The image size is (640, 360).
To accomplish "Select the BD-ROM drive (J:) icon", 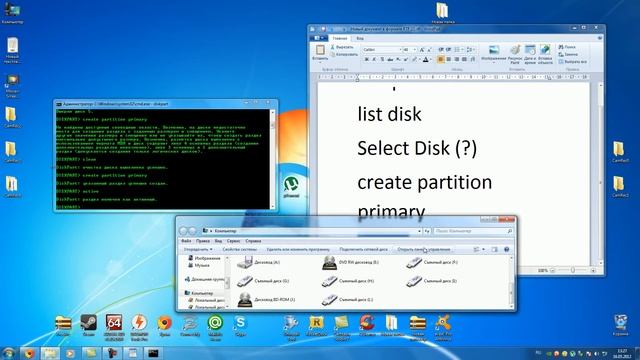I will (245, 300).
